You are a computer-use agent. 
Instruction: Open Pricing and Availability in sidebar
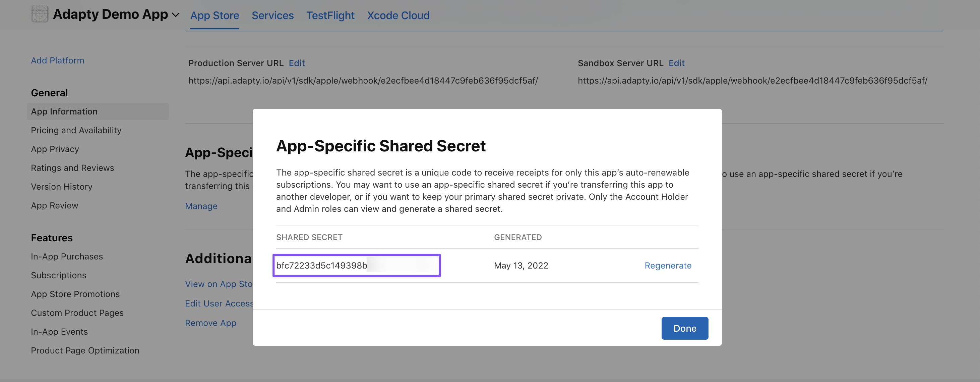(x=76, y=130)
